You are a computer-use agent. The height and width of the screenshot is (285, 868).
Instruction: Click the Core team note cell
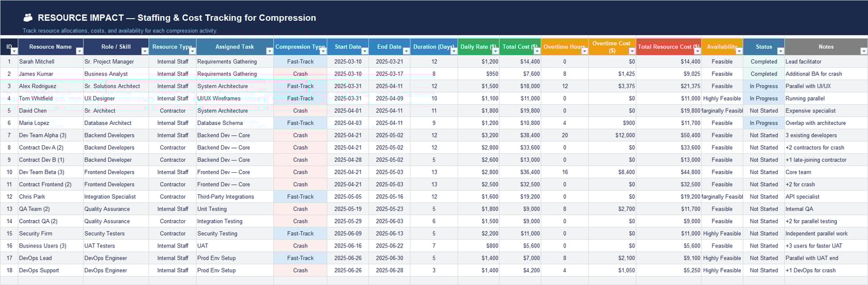pyautogui.click(x=826, y=172)
